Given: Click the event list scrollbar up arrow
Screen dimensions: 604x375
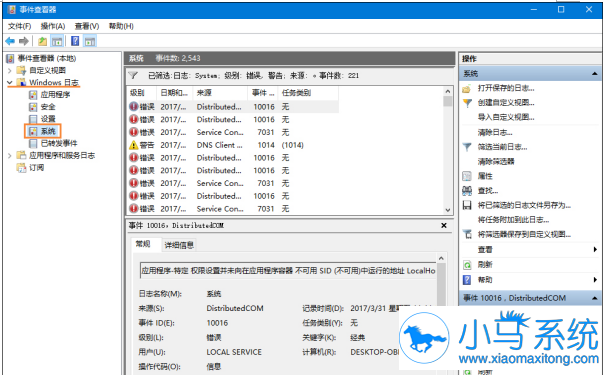Looking at the screenshot, I should coord(448,92).
